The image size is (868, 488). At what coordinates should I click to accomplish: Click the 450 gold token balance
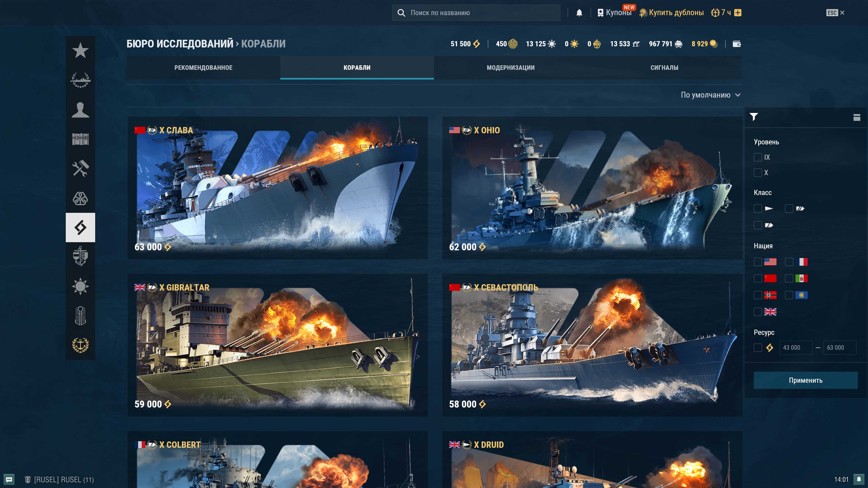tap(506, 44)
